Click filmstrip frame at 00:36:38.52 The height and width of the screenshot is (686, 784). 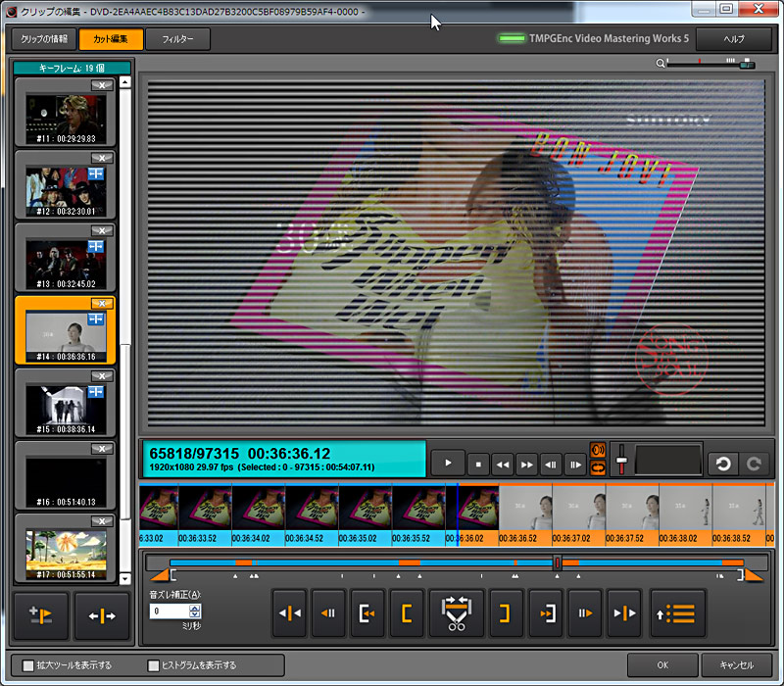(739, 514)
